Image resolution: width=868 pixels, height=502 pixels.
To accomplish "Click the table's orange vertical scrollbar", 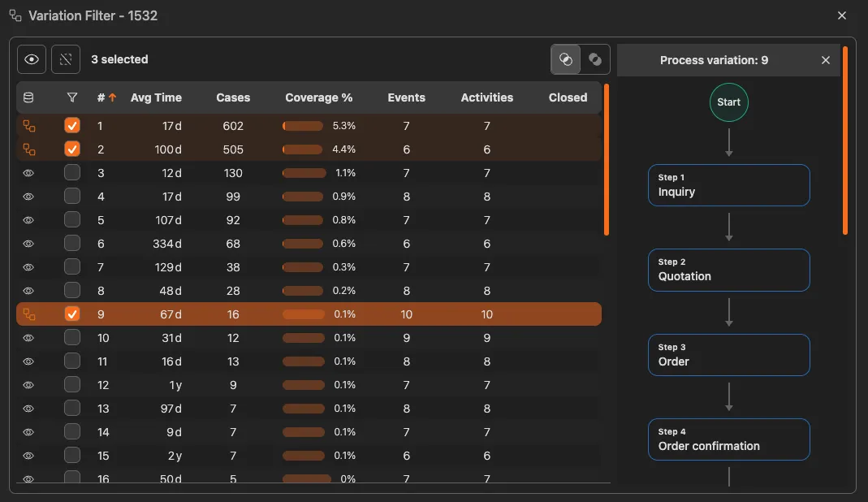I will (607, 160).
